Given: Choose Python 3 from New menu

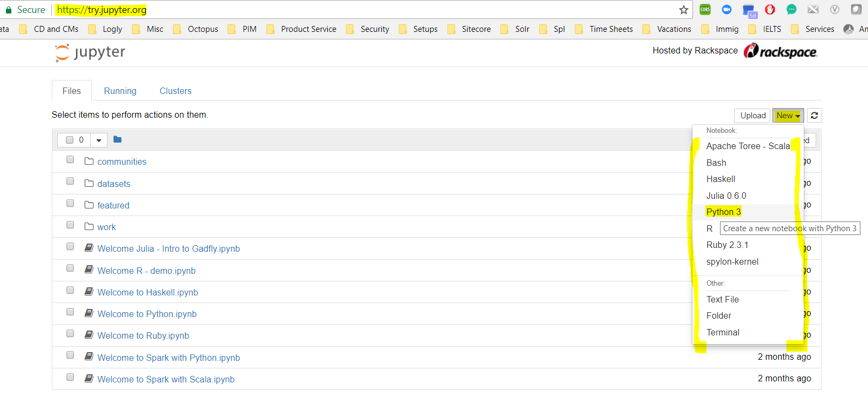Looking at the screenshot, I should (x=748, y=212).
